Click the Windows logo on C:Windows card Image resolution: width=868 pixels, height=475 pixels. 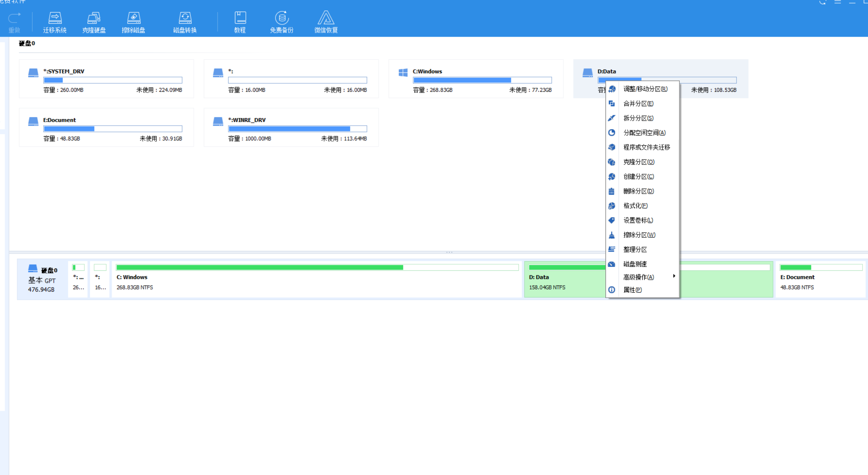pyautogui.click(x=403, y=72)
